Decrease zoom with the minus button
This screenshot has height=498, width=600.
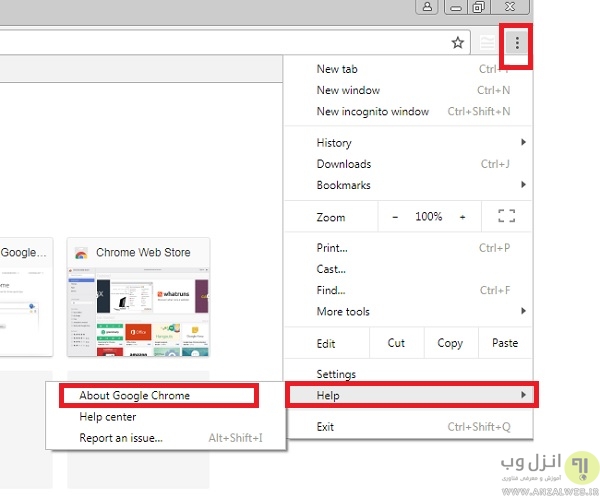click(395, 217)
